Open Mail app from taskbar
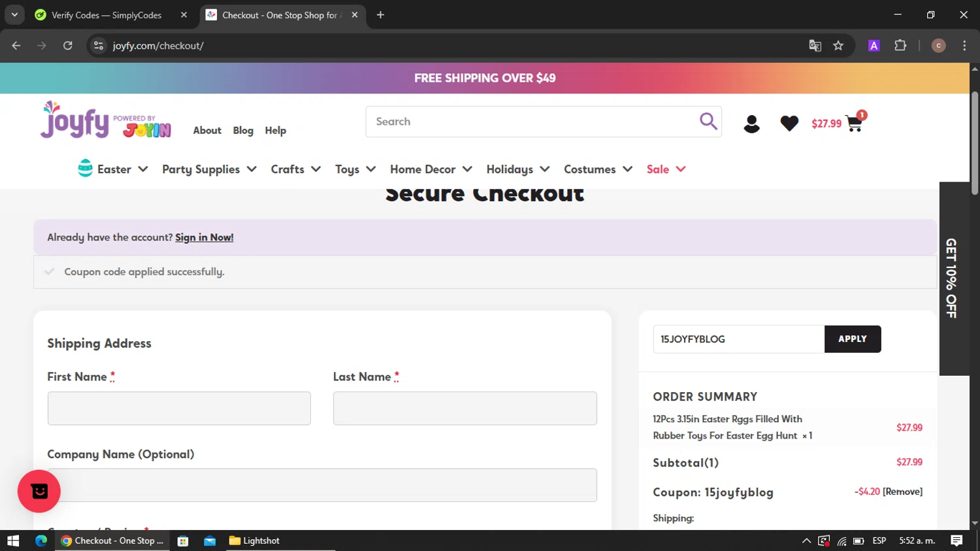The width and height of the screenshot is (980, 551). (210, 541)
